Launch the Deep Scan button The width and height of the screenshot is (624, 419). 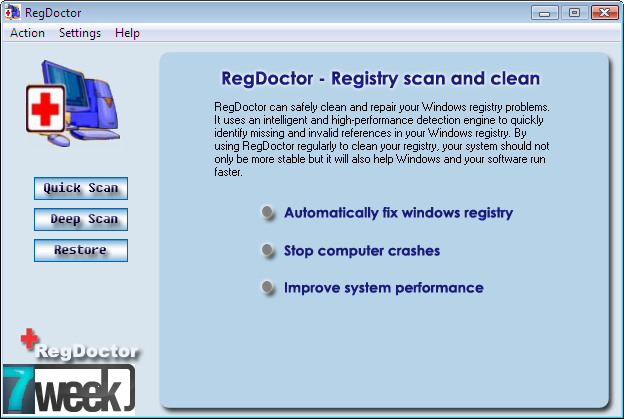coord(81,219)
